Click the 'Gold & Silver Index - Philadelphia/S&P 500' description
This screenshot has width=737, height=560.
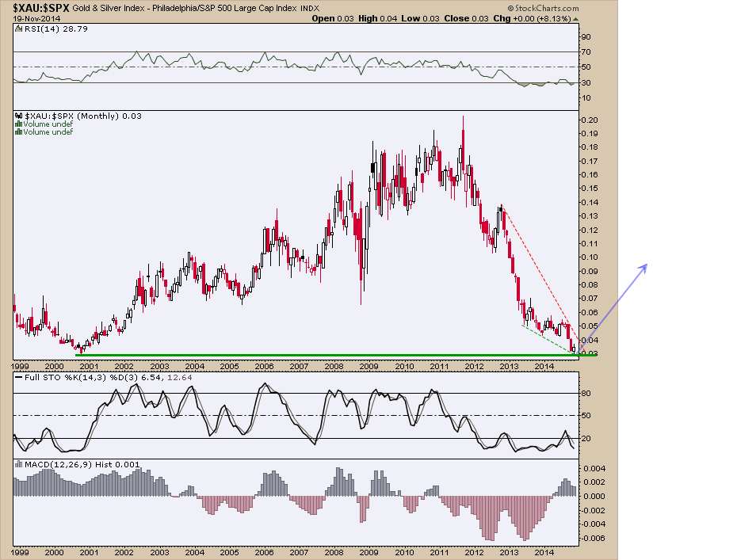tap(185, 9)
